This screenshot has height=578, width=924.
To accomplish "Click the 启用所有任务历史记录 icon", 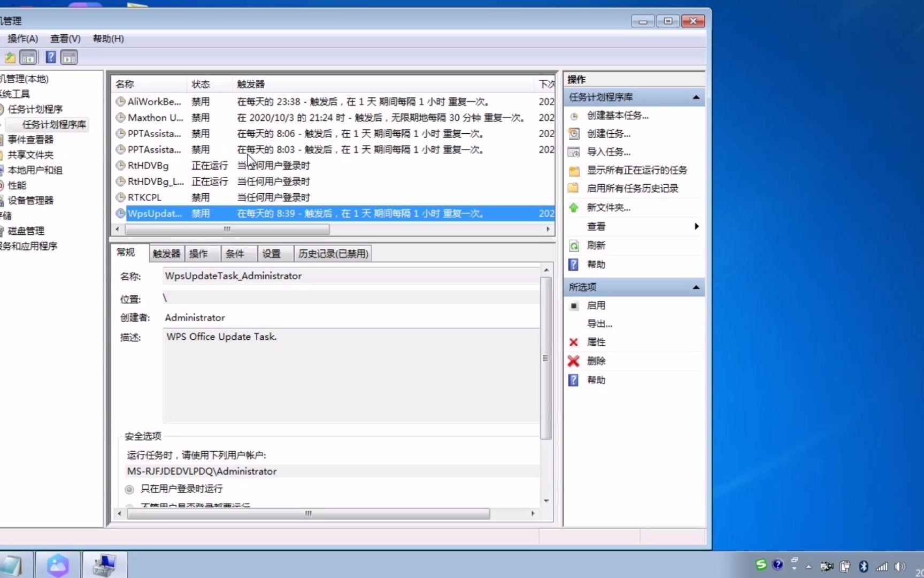I will 573,188.
